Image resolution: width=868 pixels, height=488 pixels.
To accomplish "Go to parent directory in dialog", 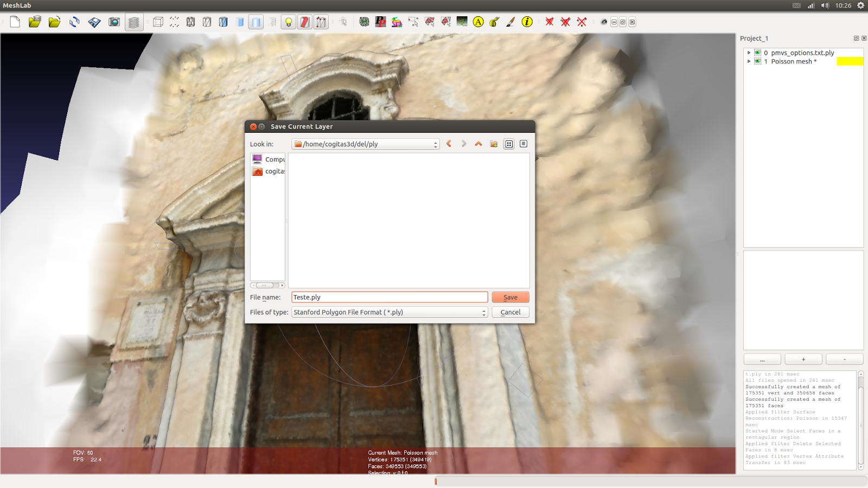I will coord(478,144).
